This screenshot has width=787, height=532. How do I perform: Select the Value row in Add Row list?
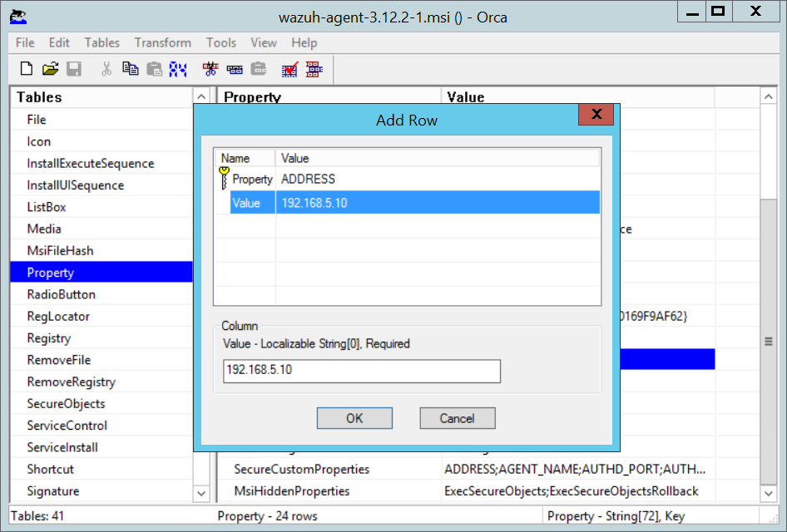[x=407, y=203]
